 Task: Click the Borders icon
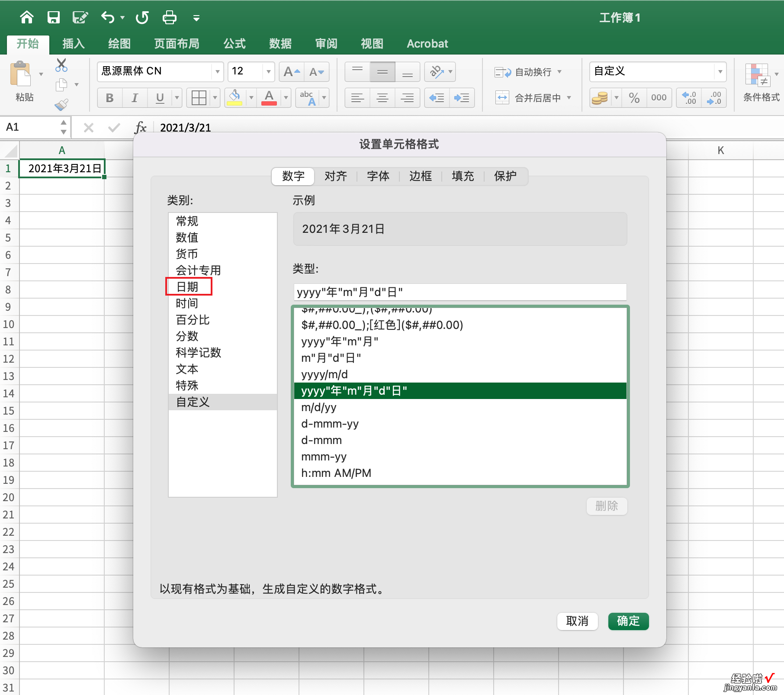click(x=199, y=98)
